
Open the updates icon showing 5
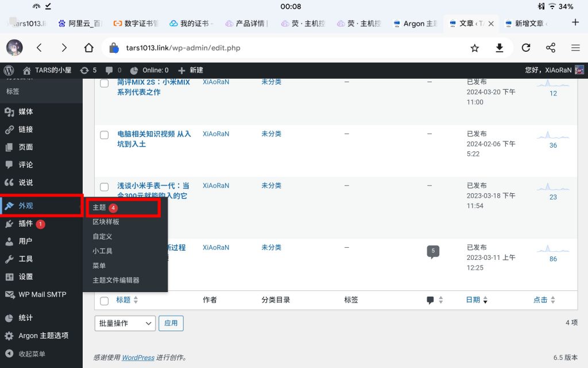click(88, 70)
